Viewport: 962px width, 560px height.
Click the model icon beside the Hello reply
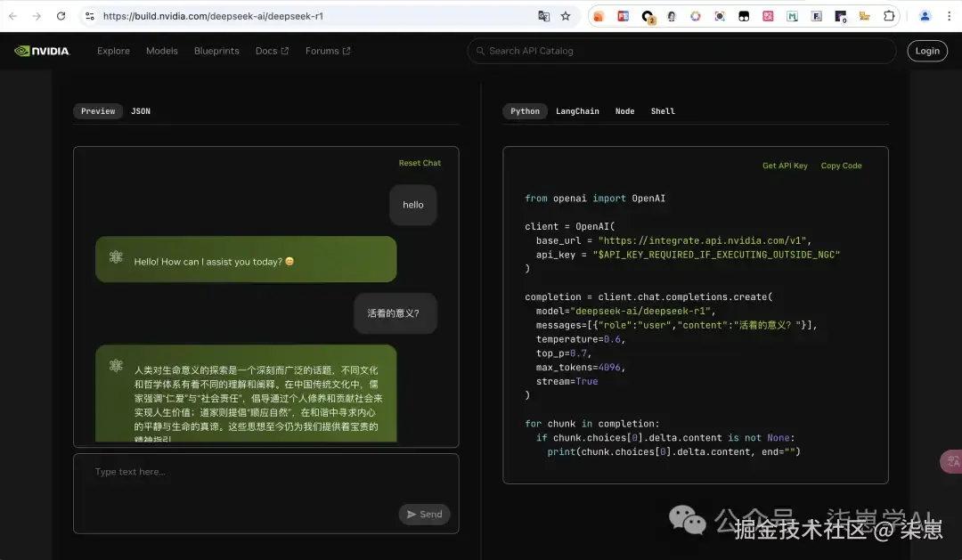coord(116,257)
